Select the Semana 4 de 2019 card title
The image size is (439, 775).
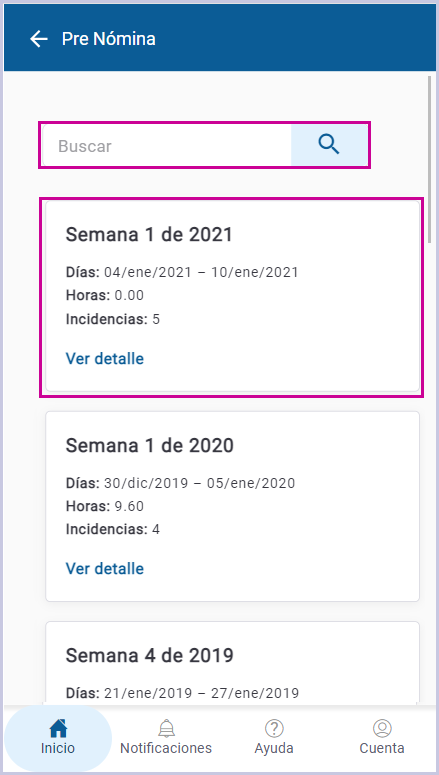tap(149, 656)
